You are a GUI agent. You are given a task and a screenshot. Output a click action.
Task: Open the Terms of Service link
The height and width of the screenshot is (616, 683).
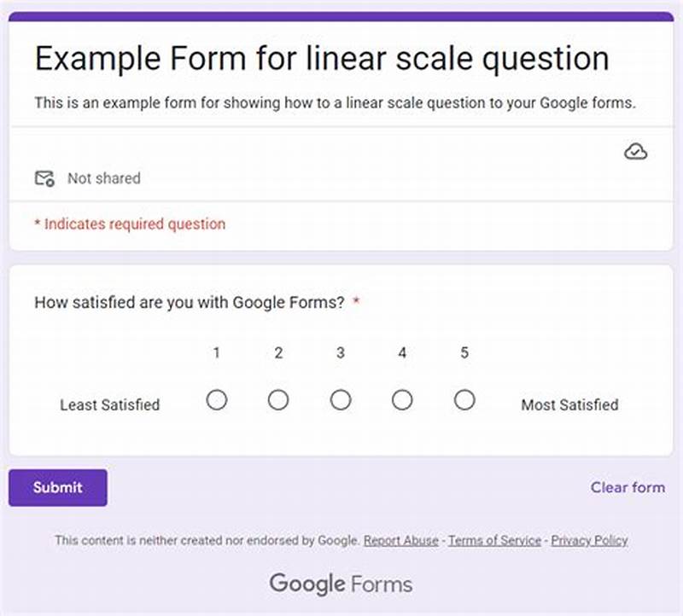pos(494,540)
